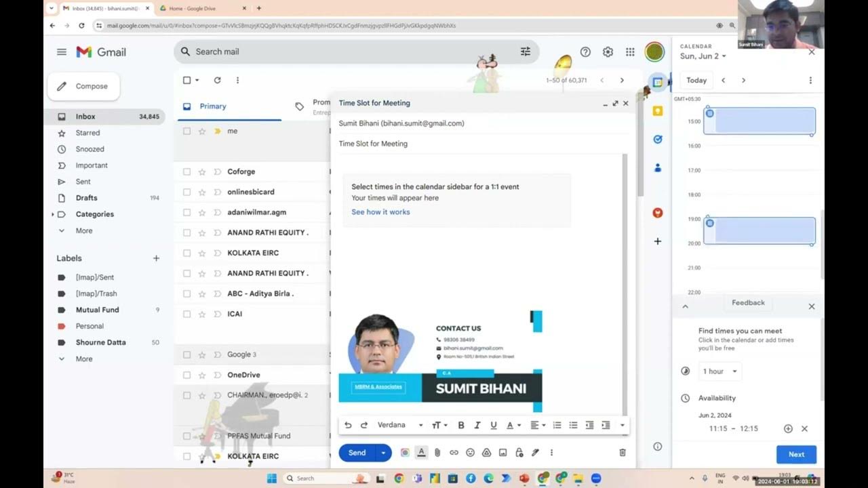Screen dimensions: 868x488
Task: Click the Today button in calendar
Action: (696, 80)
